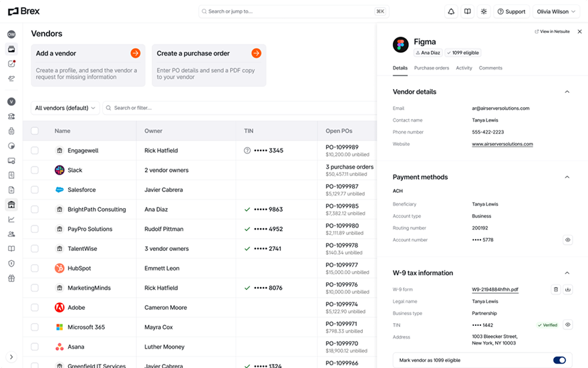
Task: Check the Adobe row checkbox
Action: coord(35,308)
